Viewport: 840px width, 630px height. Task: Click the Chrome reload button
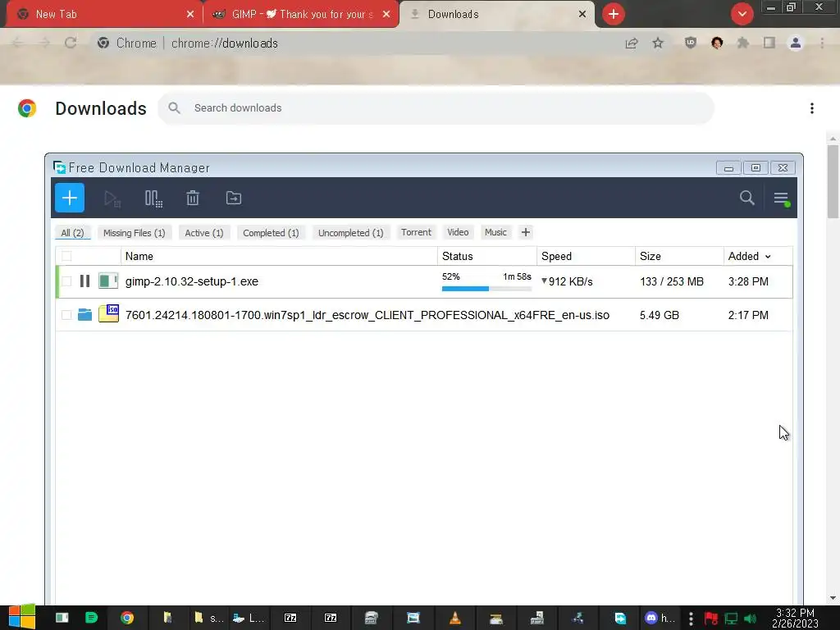71,43
